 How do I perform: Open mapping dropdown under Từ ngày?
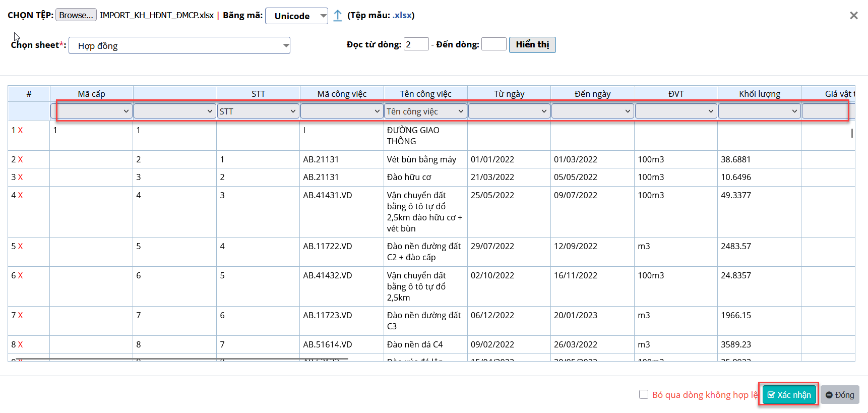tap(509, 111)
